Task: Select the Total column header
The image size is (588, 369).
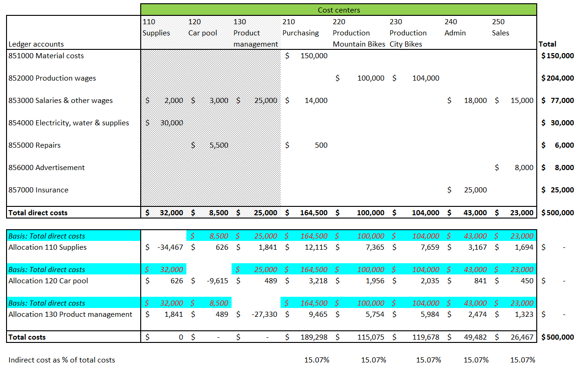Action: tap(547, 44)
